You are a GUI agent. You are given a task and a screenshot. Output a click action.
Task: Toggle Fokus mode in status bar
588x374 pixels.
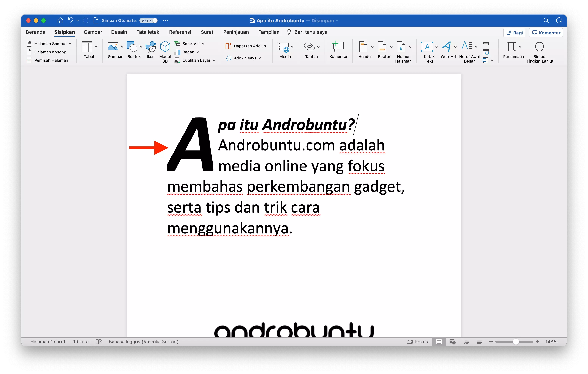(418, 342)
